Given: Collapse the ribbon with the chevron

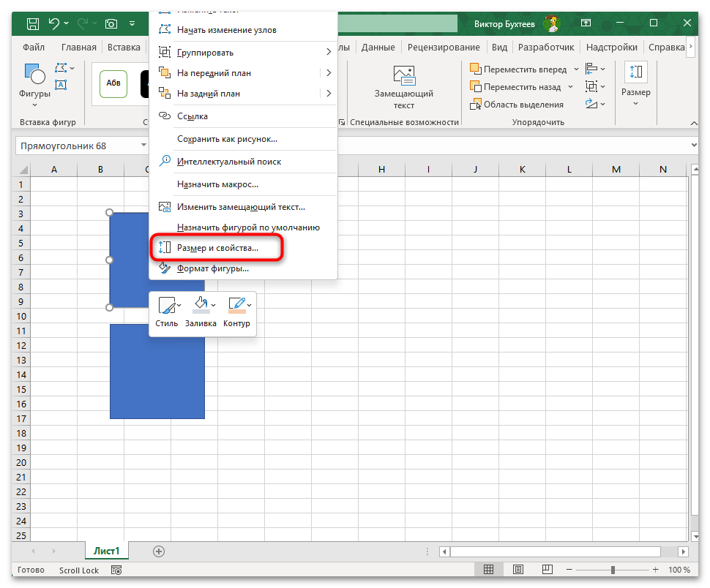Looking at the screenshot, I should pos(693,123).
